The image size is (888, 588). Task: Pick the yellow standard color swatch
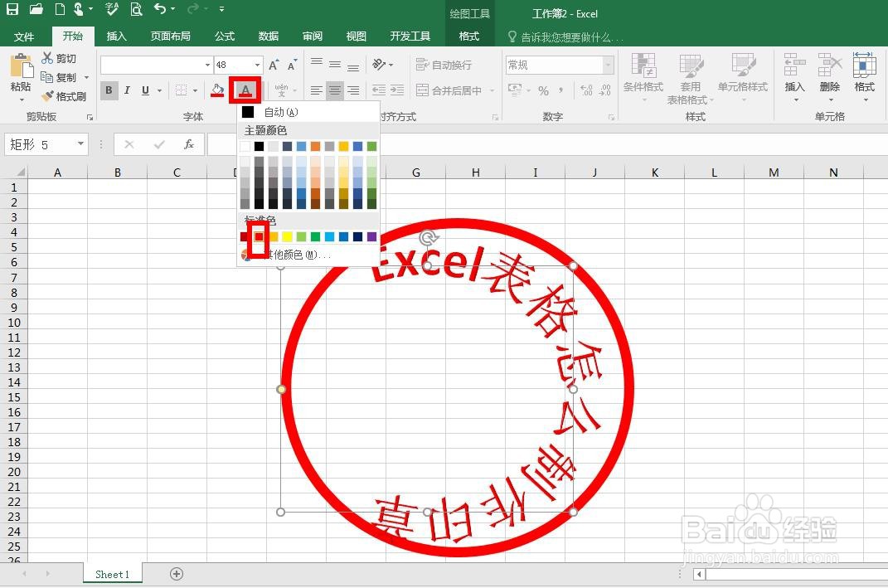(287, 236)
